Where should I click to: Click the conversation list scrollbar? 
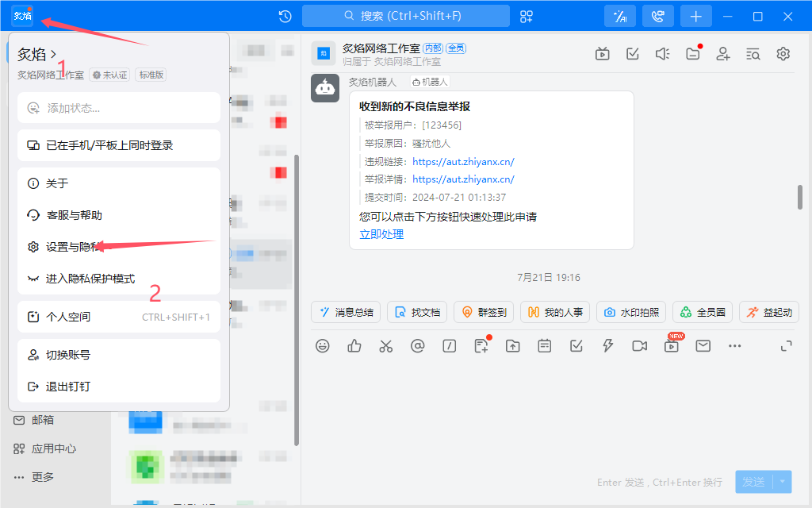297,299
